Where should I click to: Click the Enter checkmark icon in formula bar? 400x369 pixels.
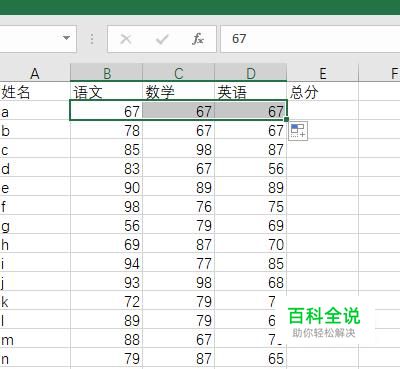click(x=162, y=39)
